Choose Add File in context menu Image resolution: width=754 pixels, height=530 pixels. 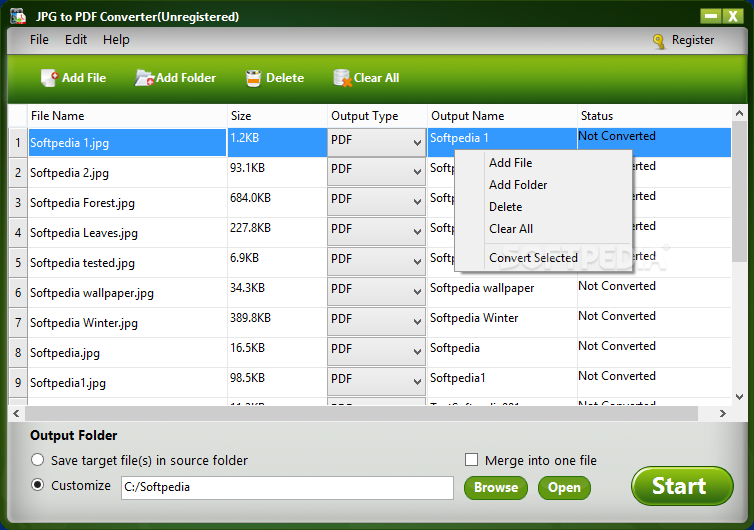[543, 163]
